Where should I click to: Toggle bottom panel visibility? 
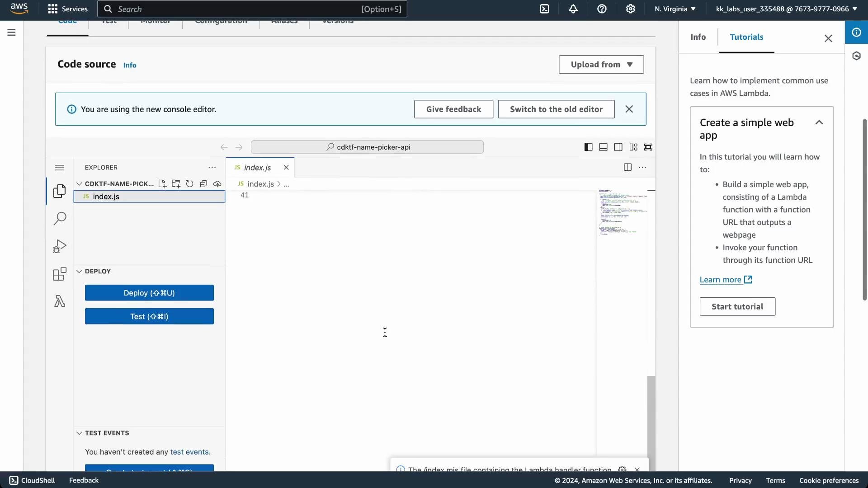[603, 147]
